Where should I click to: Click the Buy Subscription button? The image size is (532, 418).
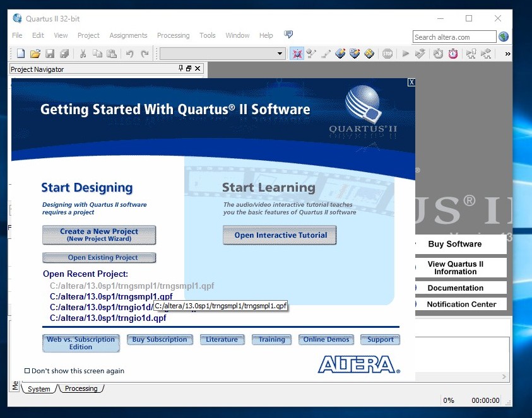(x=160, y=339)
